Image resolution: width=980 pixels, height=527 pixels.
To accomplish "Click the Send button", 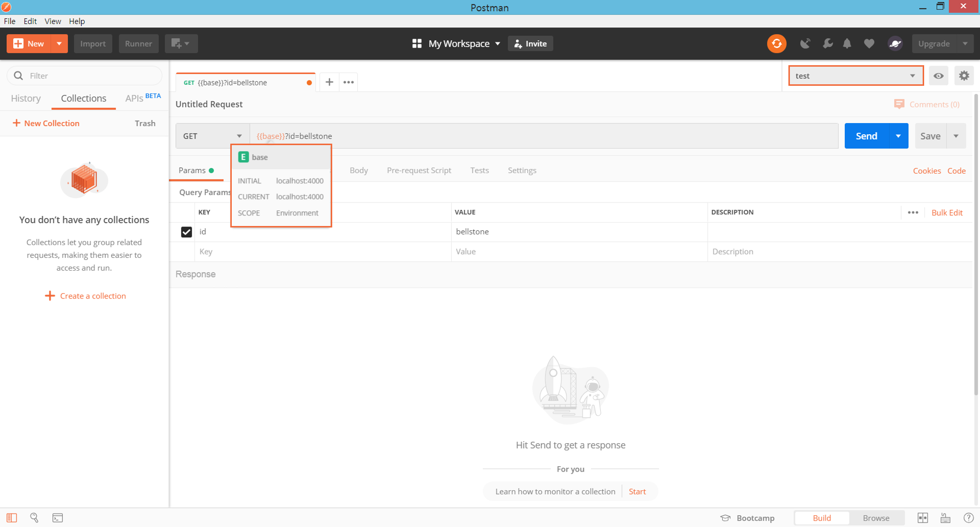I will tap(866, 136).
